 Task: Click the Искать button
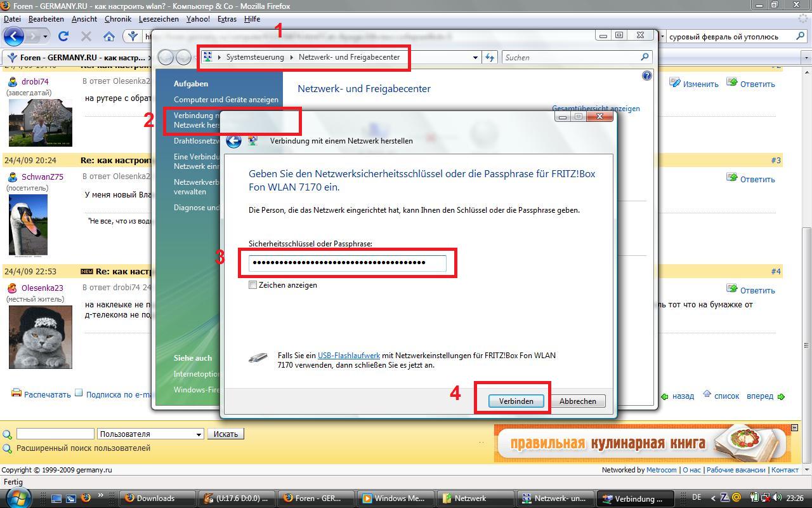(226, 434)
